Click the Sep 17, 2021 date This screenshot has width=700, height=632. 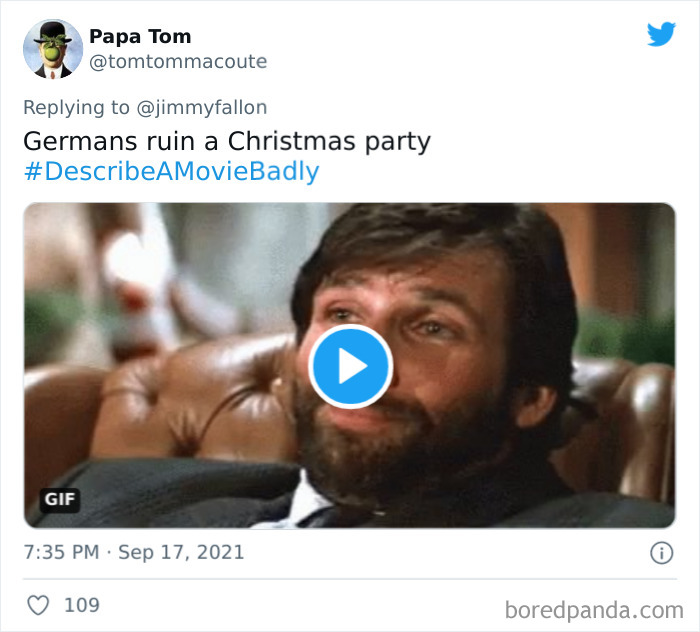pos(181,552)
